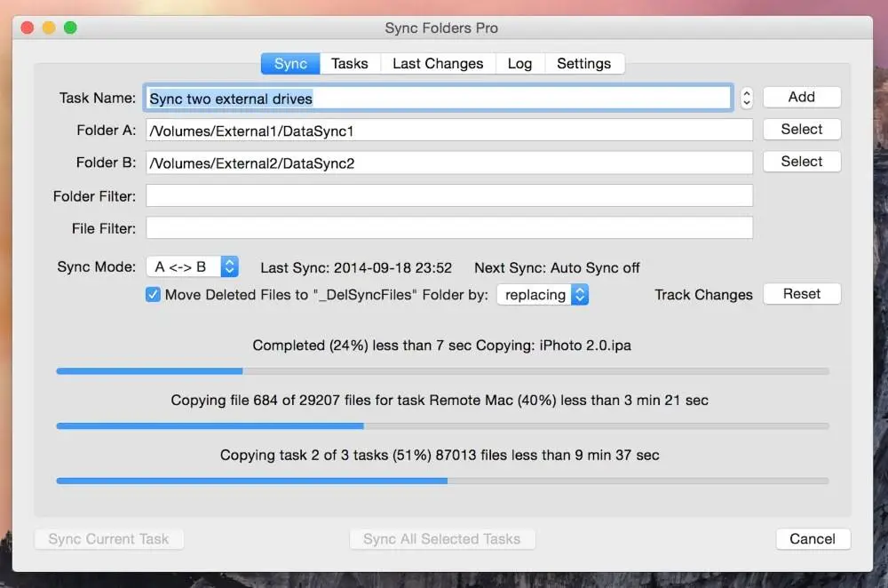888x588 pixels.
Task: Reset the tracked changes
Action: (801, 294)
